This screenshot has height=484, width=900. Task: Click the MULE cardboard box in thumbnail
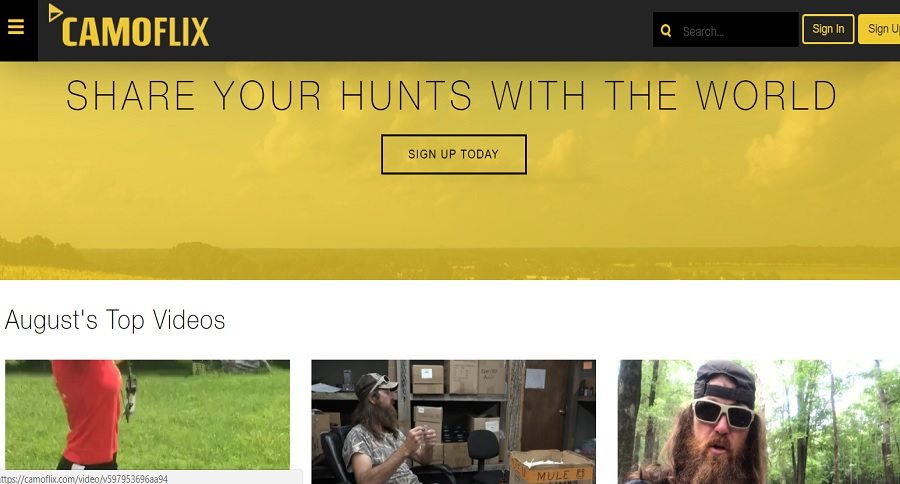(552, 467)
